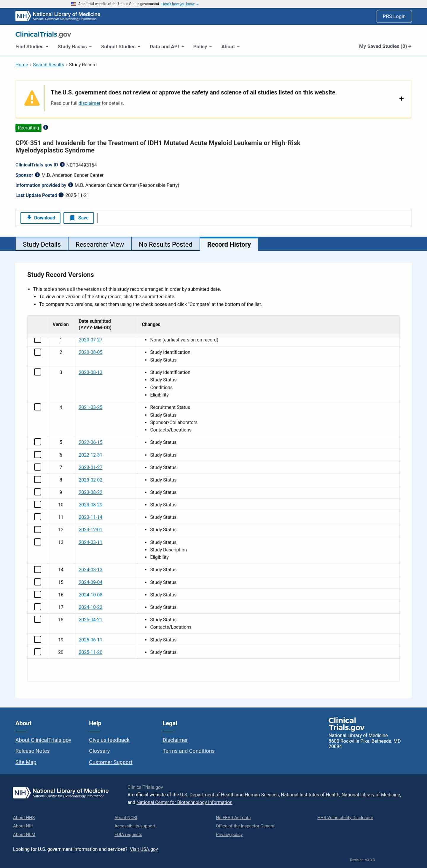Expand 'Here's how you know' banner
The height and width of the screenshot is (868, 427).
click(180, 4)
